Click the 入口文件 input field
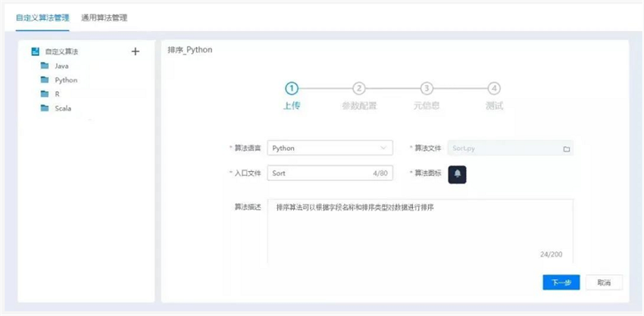Viewport: 644px width, 316px height. pos(318,174)
